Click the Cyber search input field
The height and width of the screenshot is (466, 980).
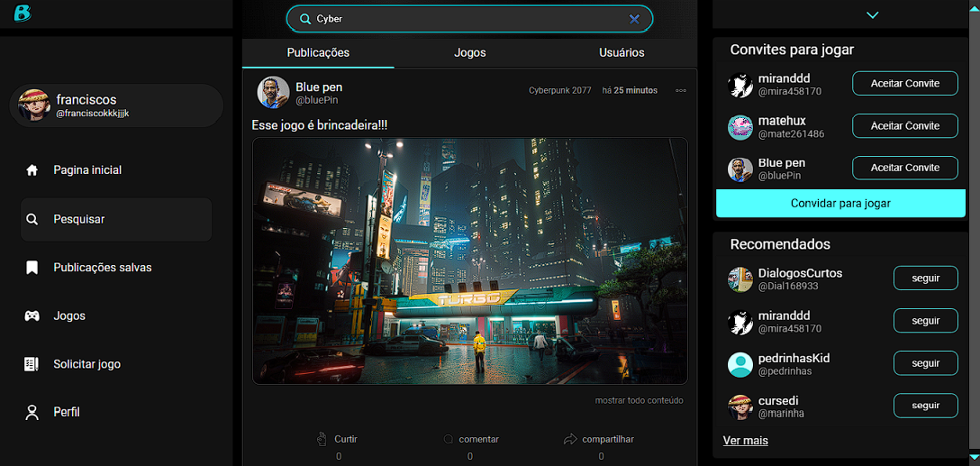pos(469,20)
